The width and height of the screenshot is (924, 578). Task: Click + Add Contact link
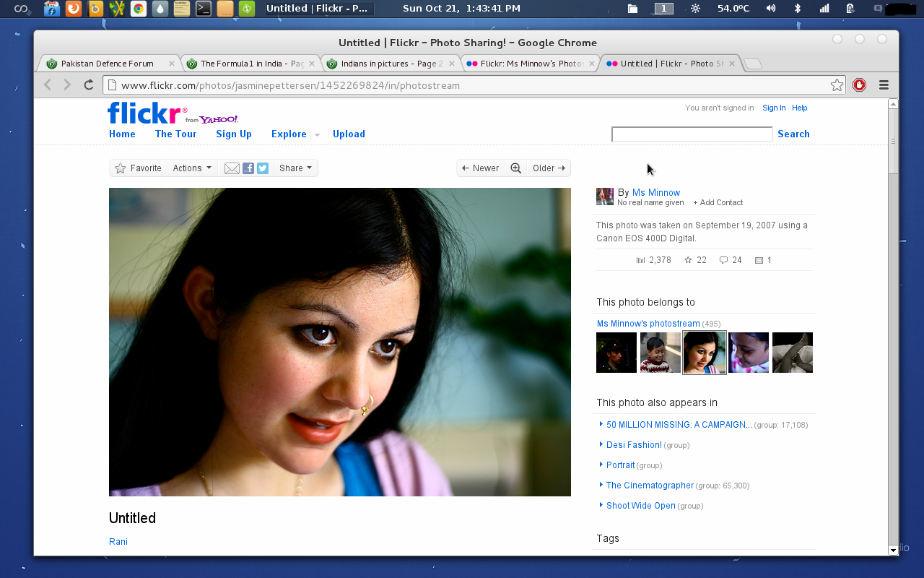click(x=718, y=202)
